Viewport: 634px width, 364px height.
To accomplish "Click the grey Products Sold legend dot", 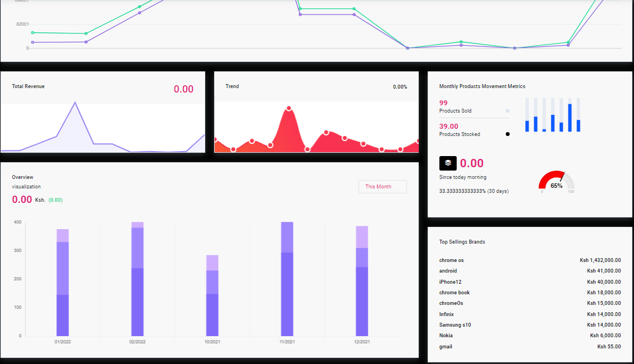I will tap(507, 111).
